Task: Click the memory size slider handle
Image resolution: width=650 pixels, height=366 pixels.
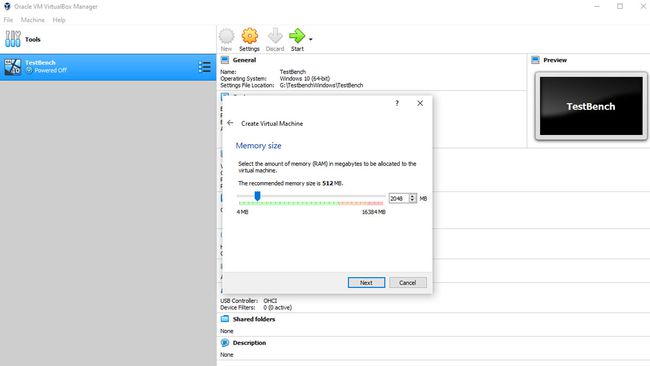Action: [257, 196]
